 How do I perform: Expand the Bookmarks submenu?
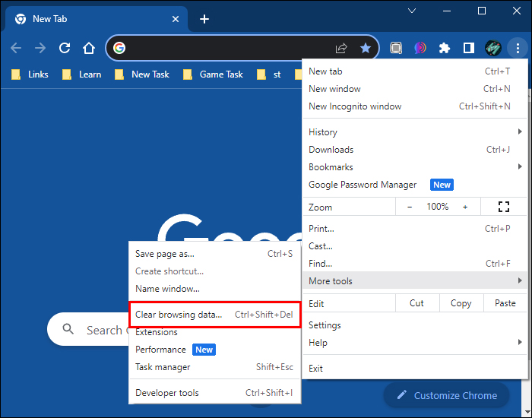point(414,167)
